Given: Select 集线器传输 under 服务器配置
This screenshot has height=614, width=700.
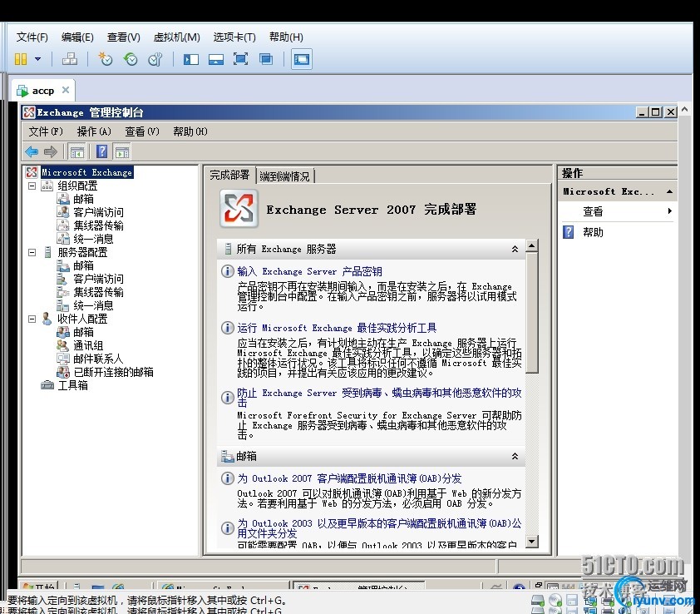Looking at the screenshot, I should click(x=98, y=292).
